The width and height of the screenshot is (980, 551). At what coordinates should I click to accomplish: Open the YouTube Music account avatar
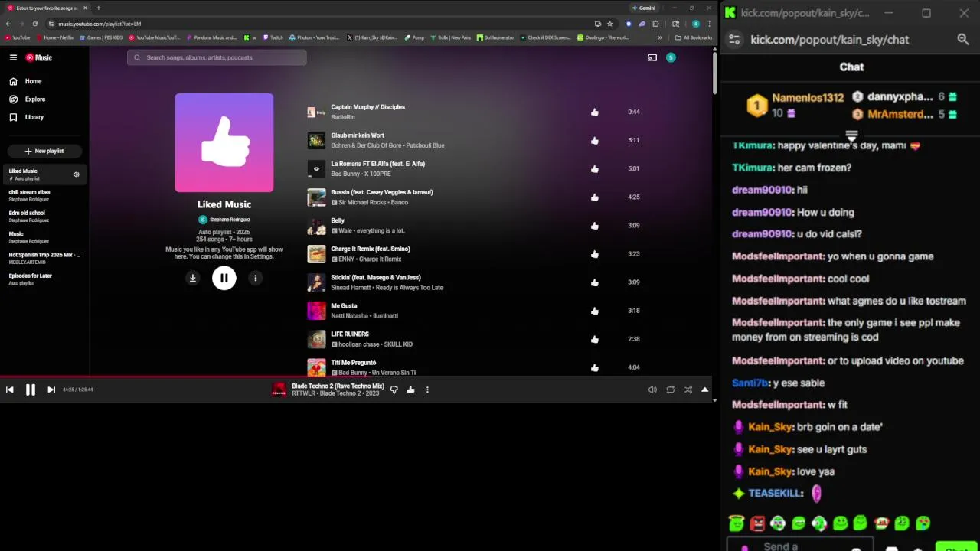click(671, 57)
